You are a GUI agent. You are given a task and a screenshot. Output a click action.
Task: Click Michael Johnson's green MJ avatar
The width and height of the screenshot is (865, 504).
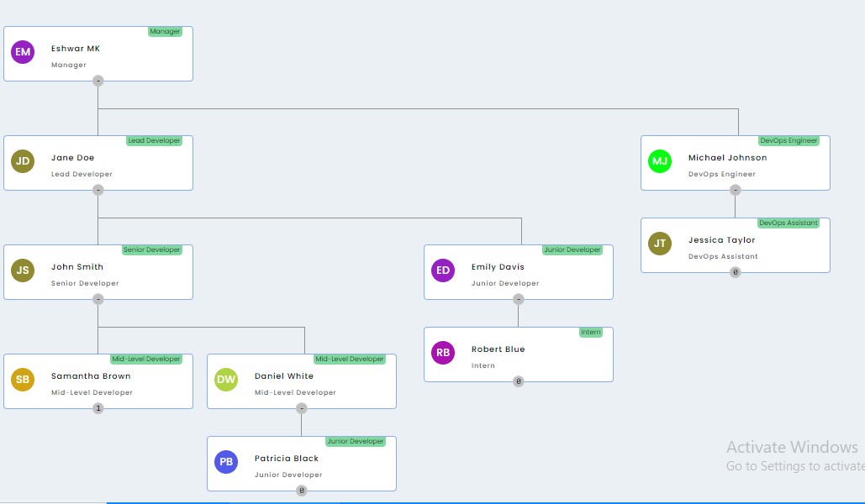[x=660, y=161]
